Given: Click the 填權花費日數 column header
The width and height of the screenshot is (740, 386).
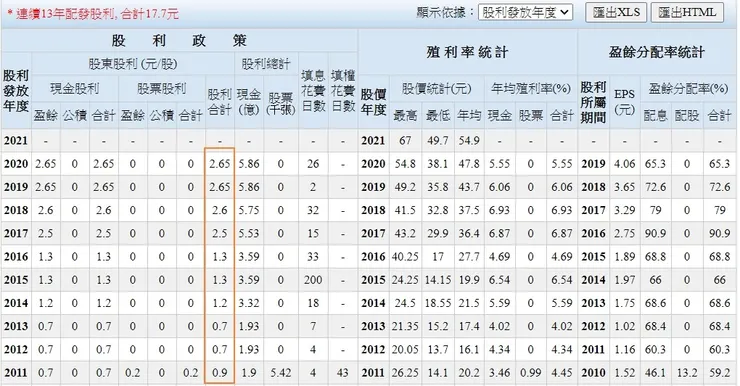Looking at the screenshot, I should tap(343, 91).
